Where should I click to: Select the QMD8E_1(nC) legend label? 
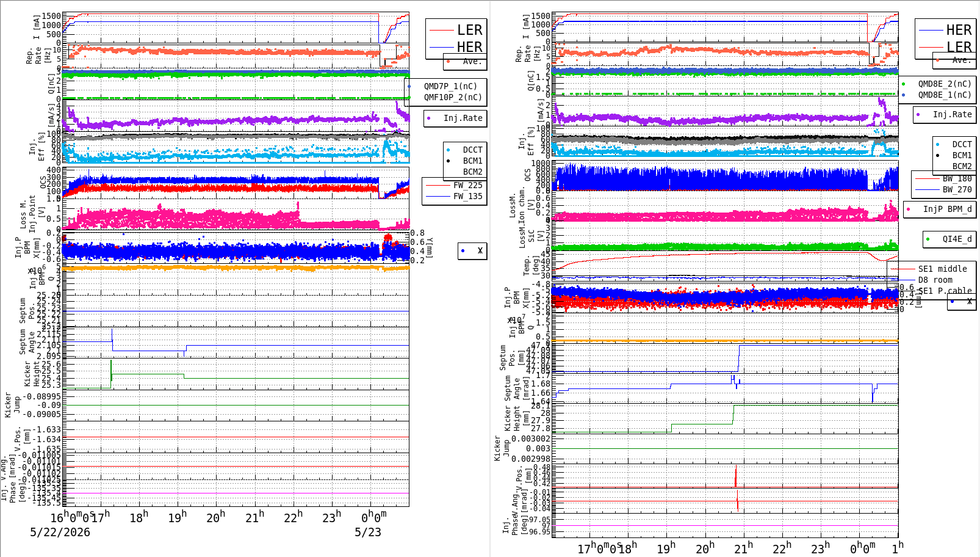coord(945,95)
